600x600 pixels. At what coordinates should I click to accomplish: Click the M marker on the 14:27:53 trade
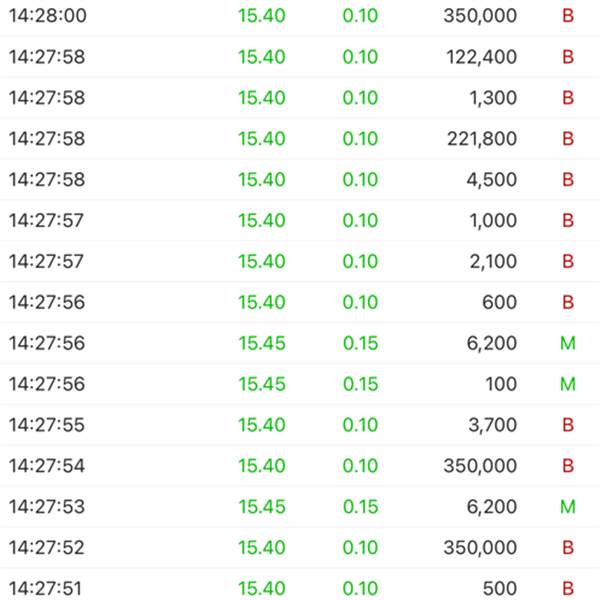tap(568, 507)
